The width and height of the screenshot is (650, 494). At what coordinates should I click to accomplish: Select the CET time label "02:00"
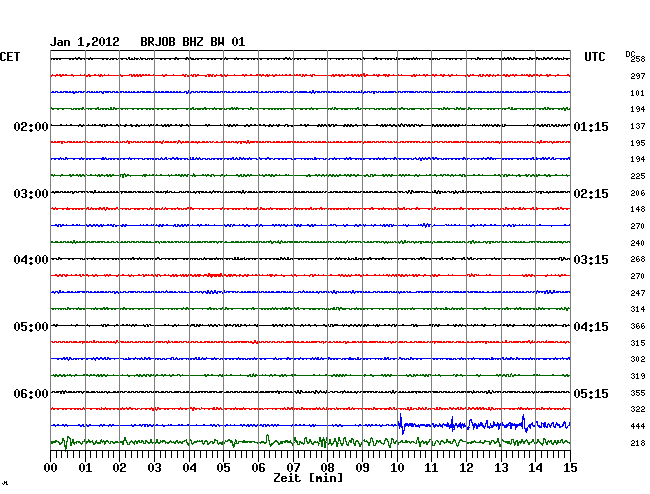[x=31, y=126]
